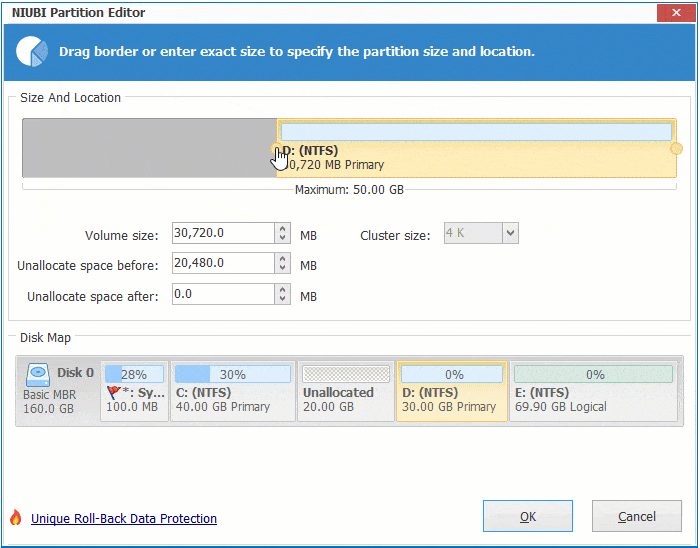Increase Unallocate space before value
The height and width of the screenshot is (548, 700).
click(283, 258)
